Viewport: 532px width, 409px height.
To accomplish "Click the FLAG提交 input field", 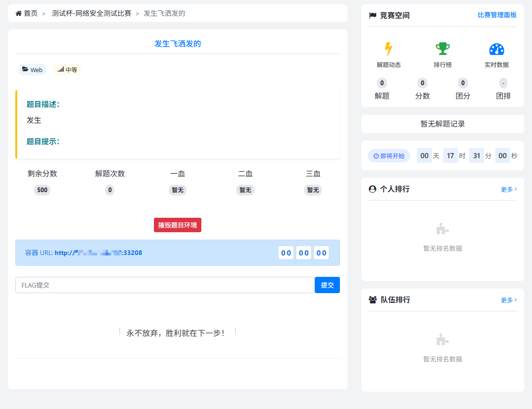I will click(x=163, y=285).
